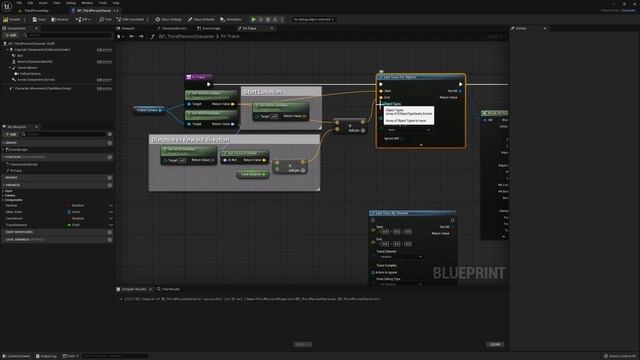Screen dimensions: 640x360
Task: Select the FnTrace function item
Action: click(x=16, y=171)
